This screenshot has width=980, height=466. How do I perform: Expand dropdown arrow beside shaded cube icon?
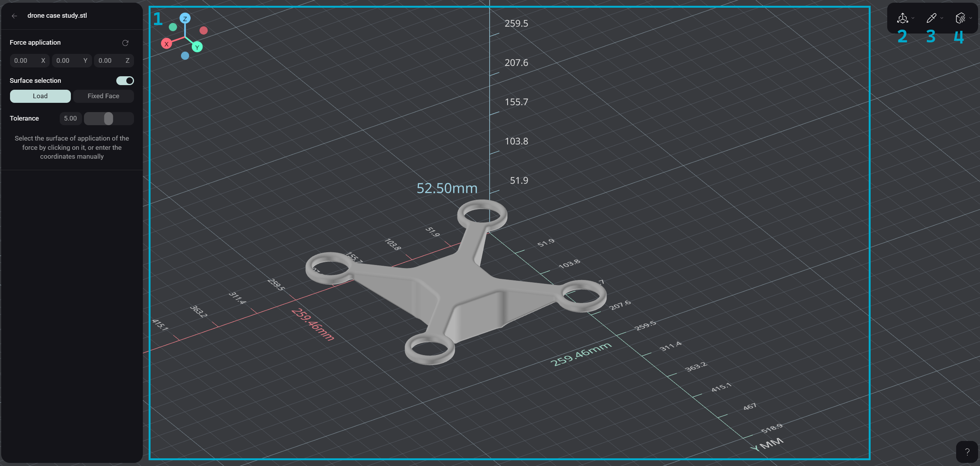click(x=971, y=18)
